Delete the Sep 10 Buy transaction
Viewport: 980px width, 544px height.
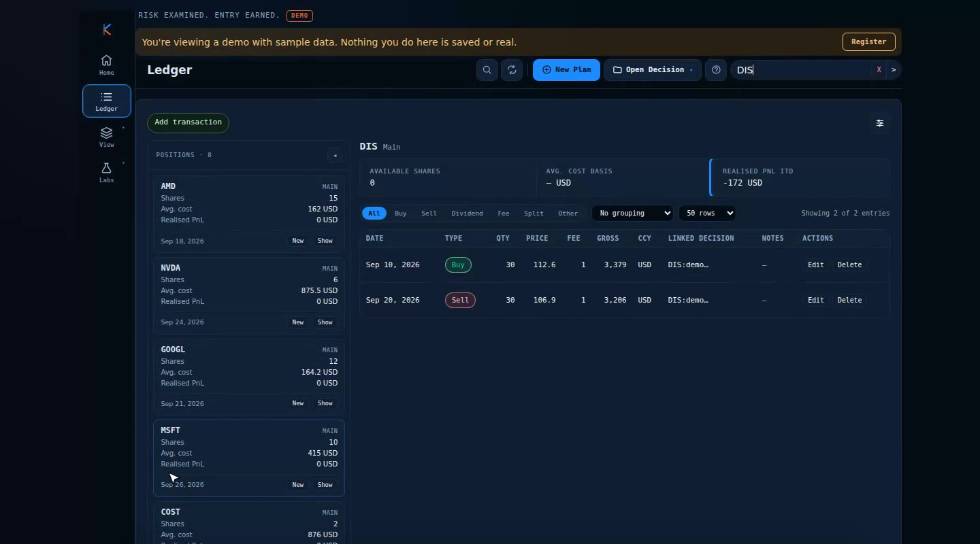click(849, 265)
